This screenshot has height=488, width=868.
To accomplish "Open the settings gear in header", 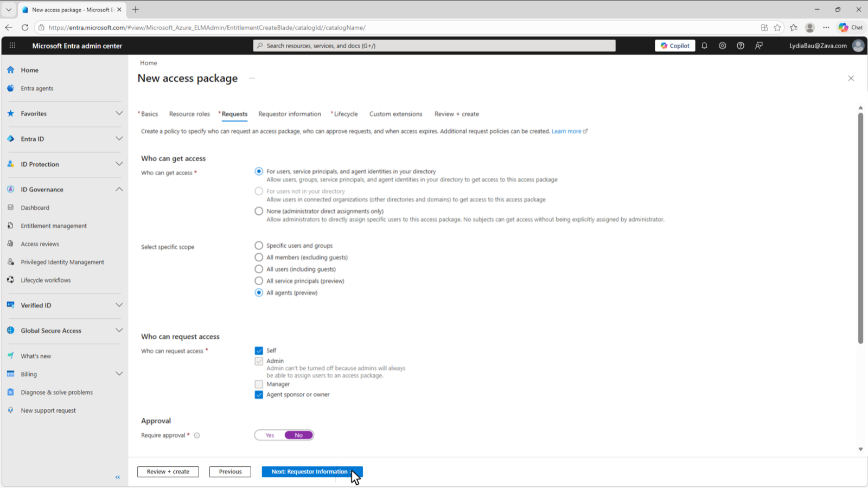I will click(x=722, y=46).
